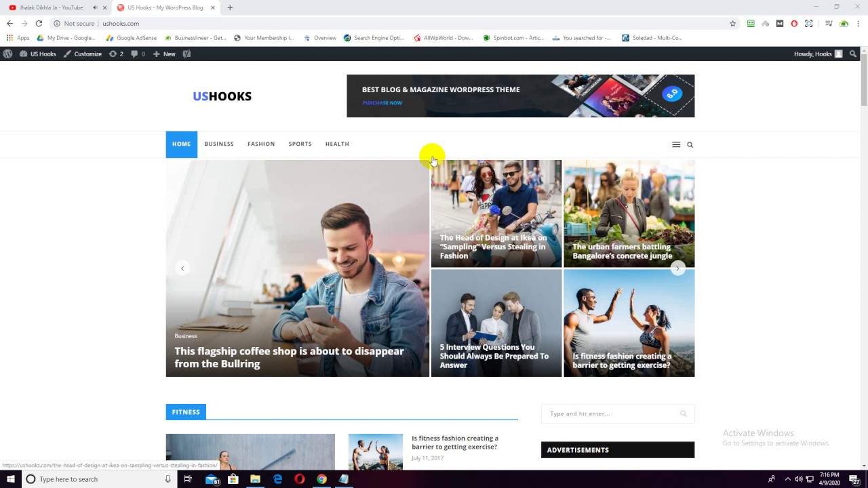Open Spinbot.com bookmark
Image resolution: width=868 pixels, height=488 pixels.
point(514,38)
